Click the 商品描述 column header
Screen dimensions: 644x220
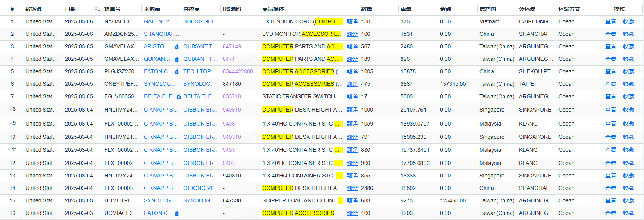point(273,9)
